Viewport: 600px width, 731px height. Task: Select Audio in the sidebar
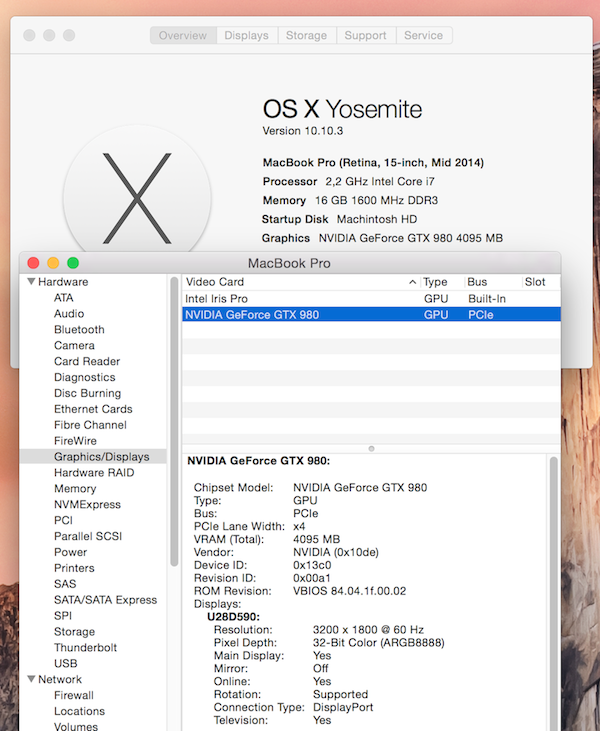tap(69, 314)
